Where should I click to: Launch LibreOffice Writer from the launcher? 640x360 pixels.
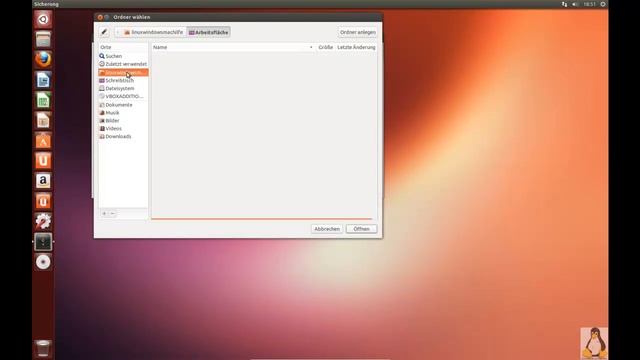[x=43, y=80]
